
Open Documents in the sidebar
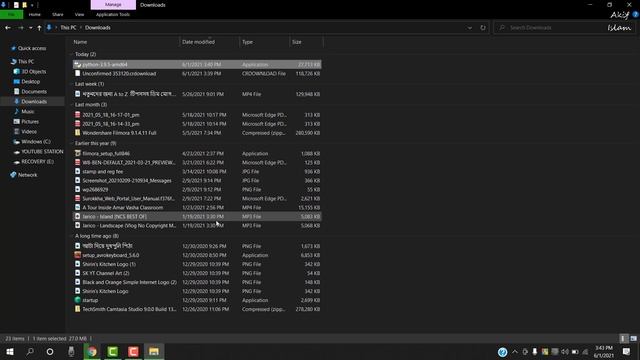(x=34, y=91)
